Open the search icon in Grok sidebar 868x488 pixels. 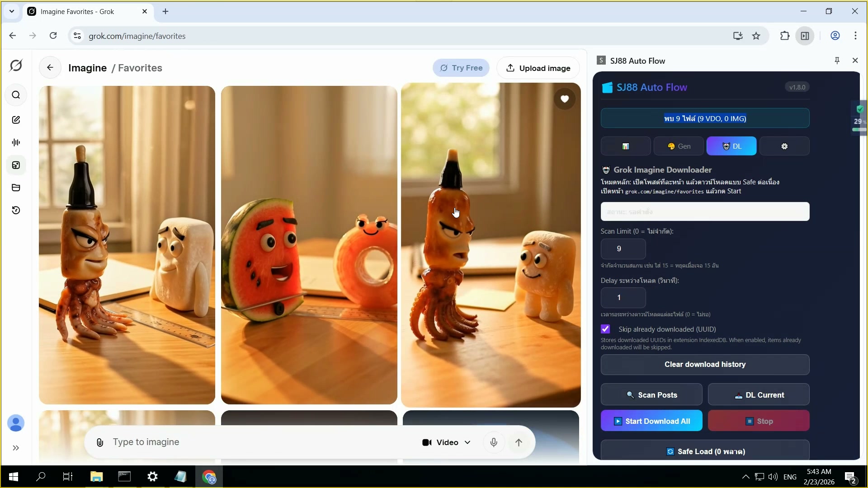tap(16, 95)
